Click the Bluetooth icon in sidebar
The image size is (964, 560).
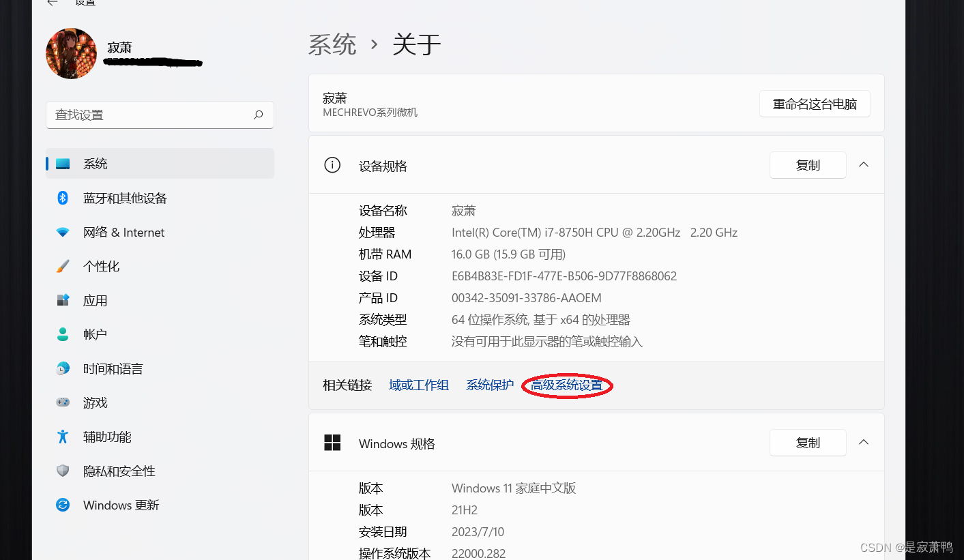click(x=63, y=198)
